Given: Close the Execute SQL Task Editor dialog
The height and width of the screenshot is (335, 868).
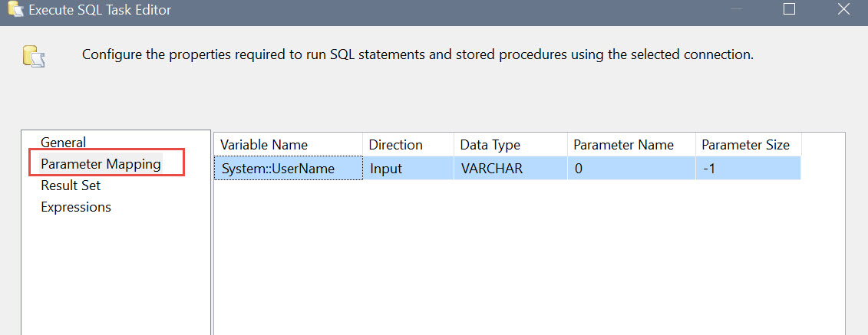Looking at the screenshot, I should (x=843, y=9).
